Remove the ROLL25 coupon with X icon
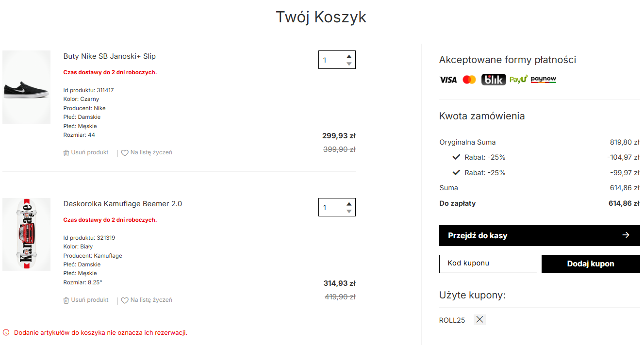 pyautogui.click(x=479, y=319)
